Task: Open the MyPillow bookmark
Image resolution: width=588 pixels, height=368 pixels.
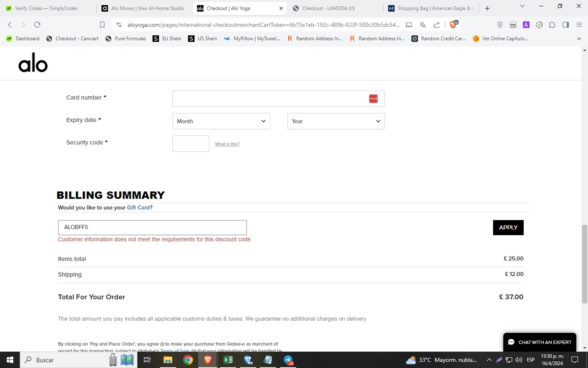Action: (x=252, y=38)
